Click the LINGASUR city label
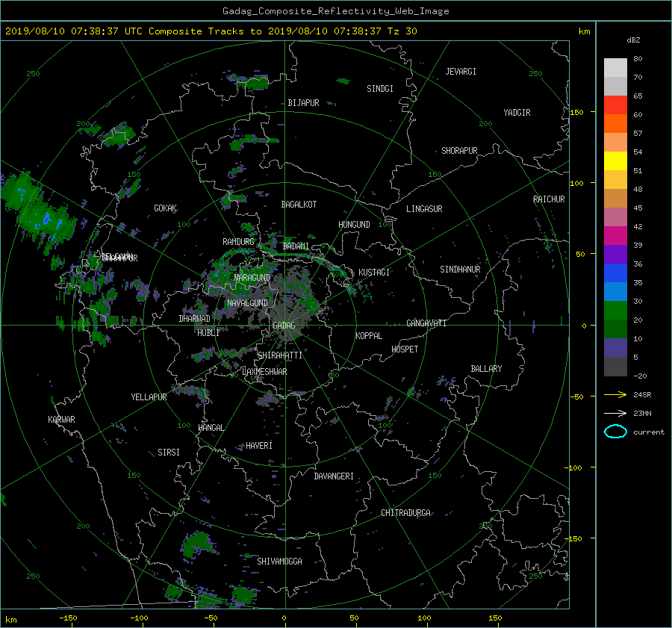Screen dimensions: 672x628 424,209
